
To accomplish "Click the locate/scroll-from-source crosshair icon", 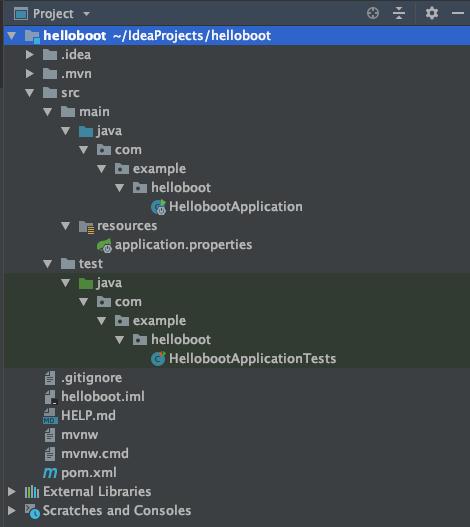I will click(373, 13).
